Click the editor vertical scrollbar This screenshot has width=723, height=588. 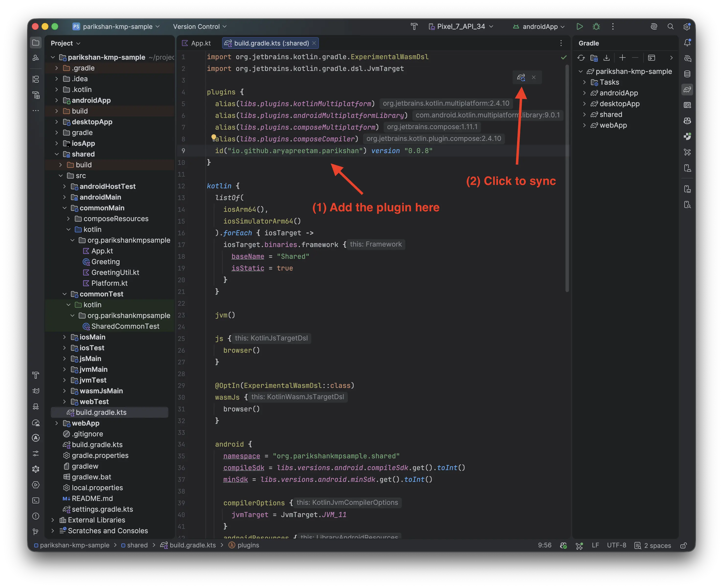567,178
